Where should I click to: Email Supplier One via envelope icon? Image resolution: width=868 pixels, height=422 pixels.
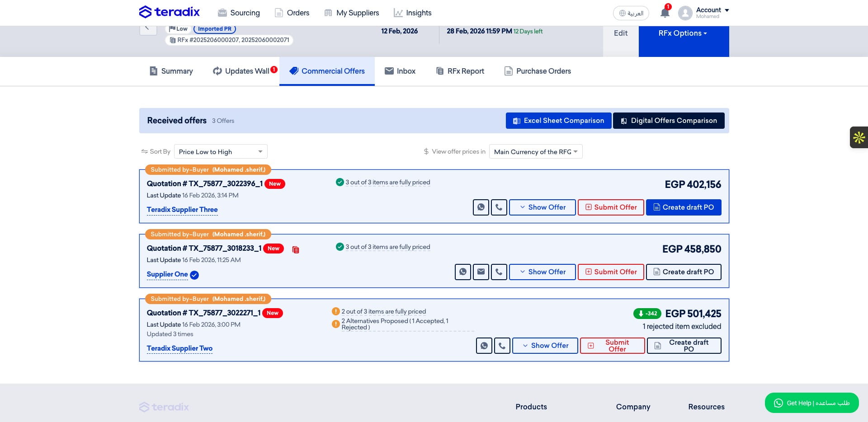point(481,272)
